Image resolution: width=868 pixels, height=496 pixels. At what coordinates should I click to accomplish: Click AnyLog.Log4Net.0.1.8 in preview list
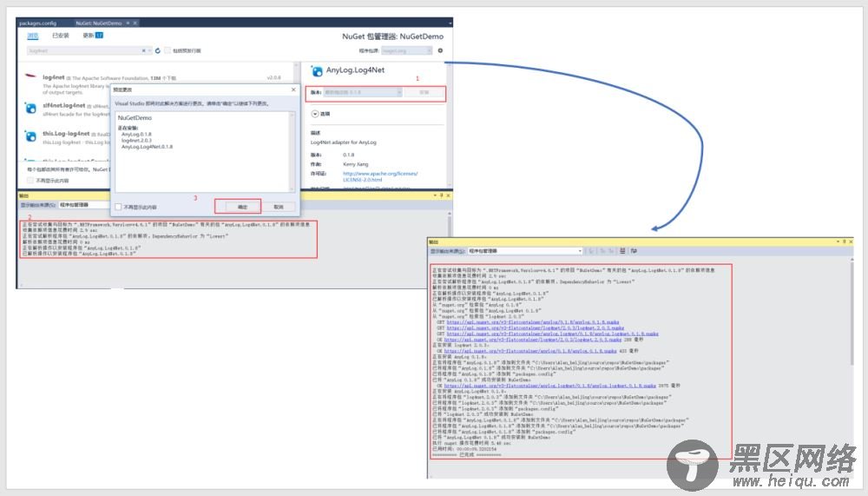(x=147, y=146)
